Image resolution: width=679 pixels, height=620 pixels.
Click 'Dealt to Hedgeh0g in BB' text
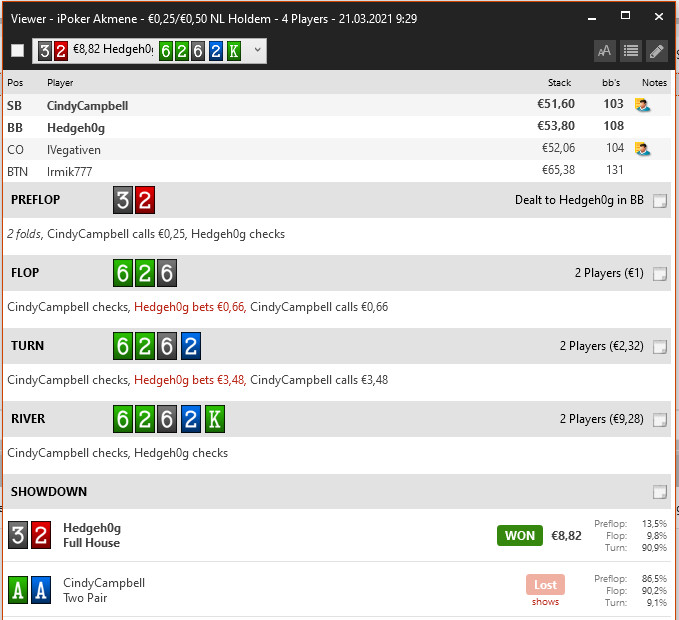pyautogui.click(x=579, y=200)
